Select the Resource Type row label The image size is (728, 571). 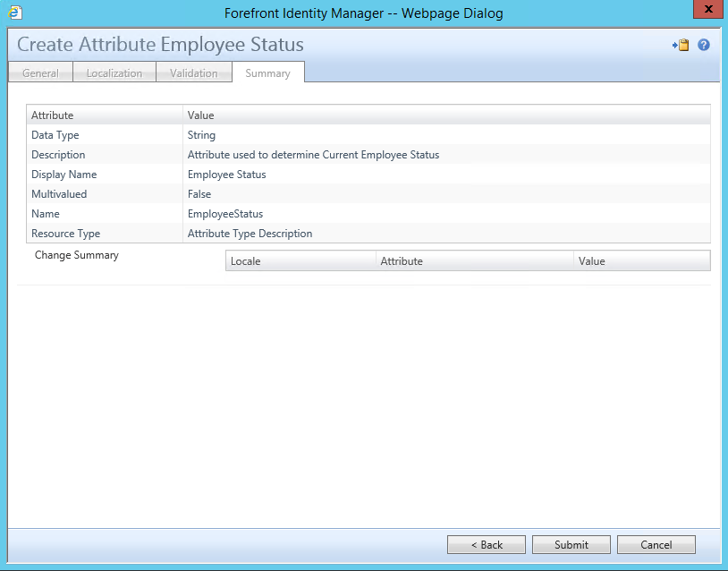(65, 234)
